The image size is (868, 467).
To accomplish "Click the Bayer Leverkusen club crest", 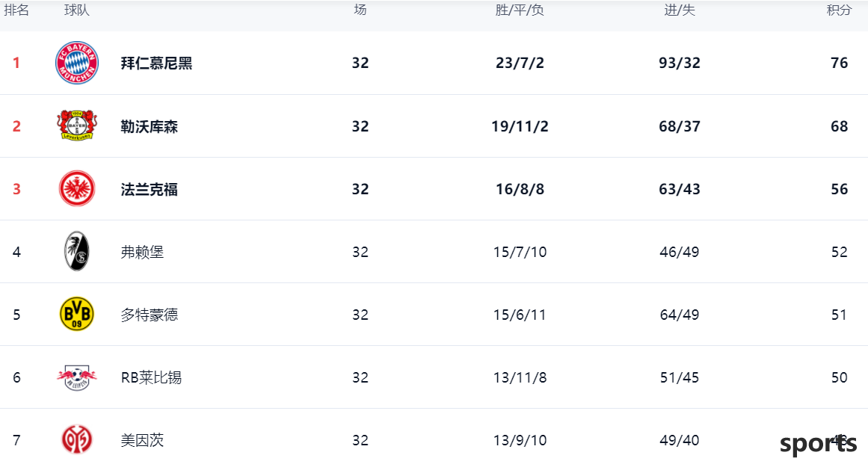I will tap(77, 126).
